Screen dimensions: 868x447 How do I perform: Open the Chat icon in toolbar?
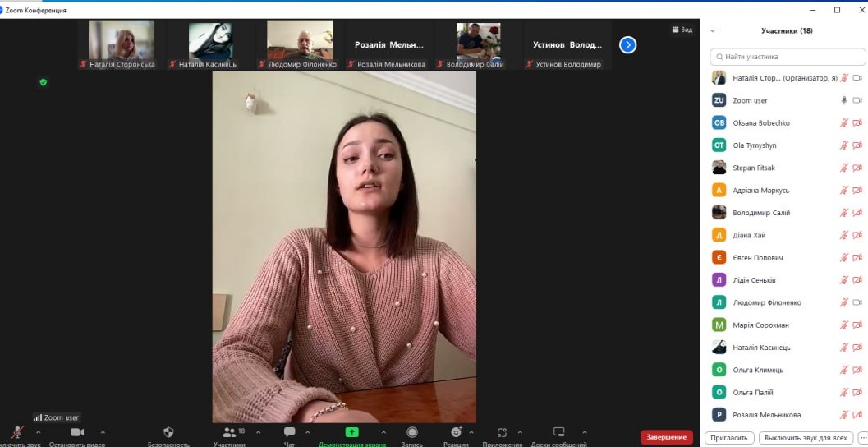tap(289, 432)
